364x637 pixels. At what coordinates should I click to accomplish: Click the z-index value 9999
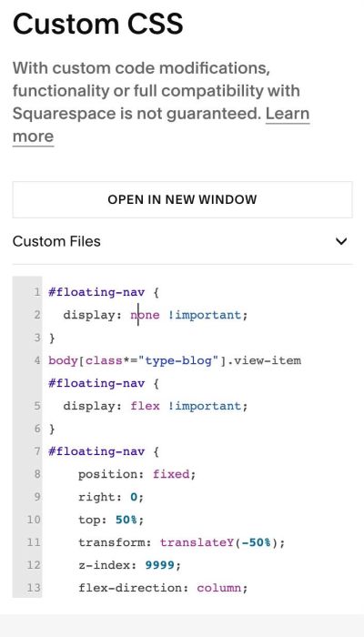coord(159,565)
